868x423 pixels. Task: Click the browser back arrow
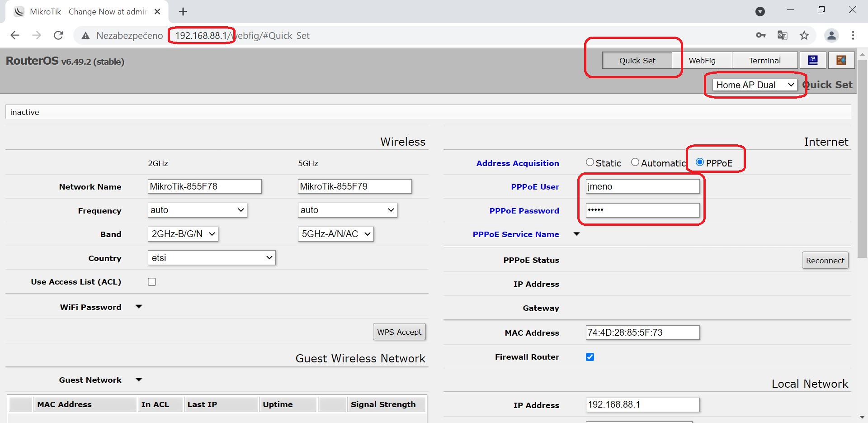coord(15,35)
